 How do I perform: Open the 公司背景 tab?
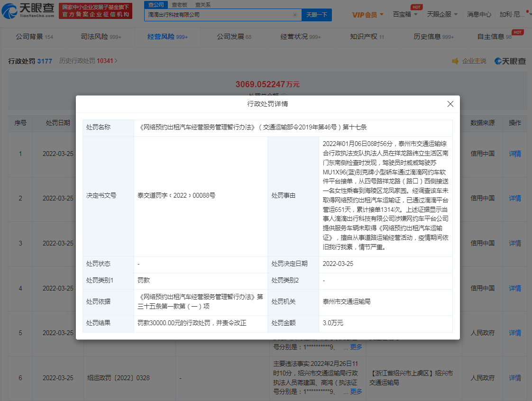[x=34, y=36]
